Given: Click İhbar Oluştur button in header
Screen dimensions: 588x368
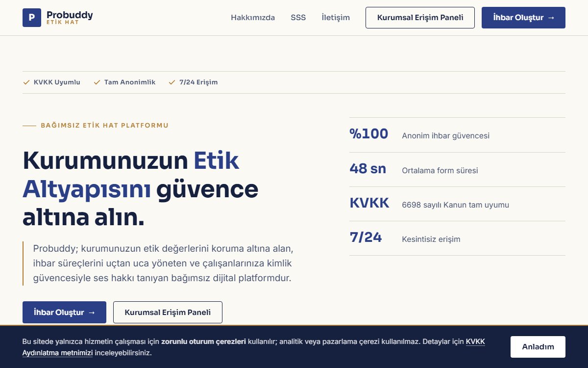Looking at the screenshot, I should (x=523, y=18).
